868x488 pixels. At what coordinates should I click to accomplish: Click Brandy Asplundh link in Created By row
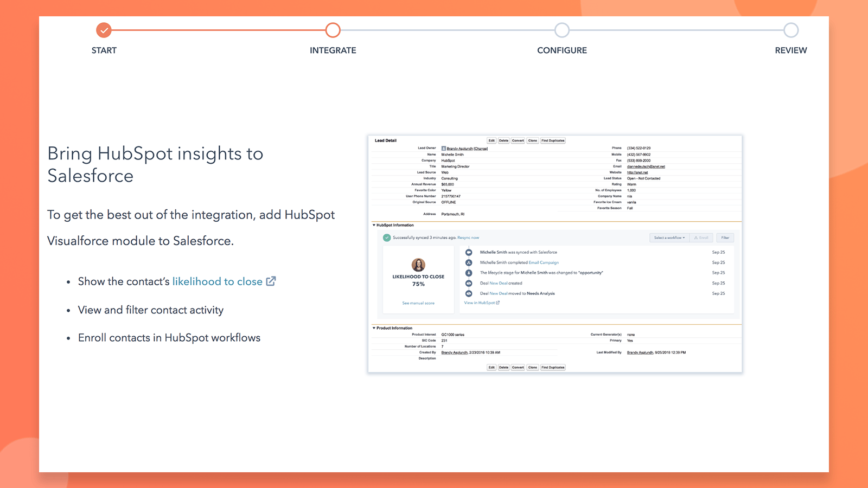point(455,352)
